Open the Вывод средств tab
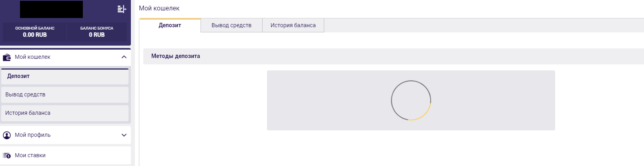The width and height of the screenshot is (644, 166). (x=231, y=25)
